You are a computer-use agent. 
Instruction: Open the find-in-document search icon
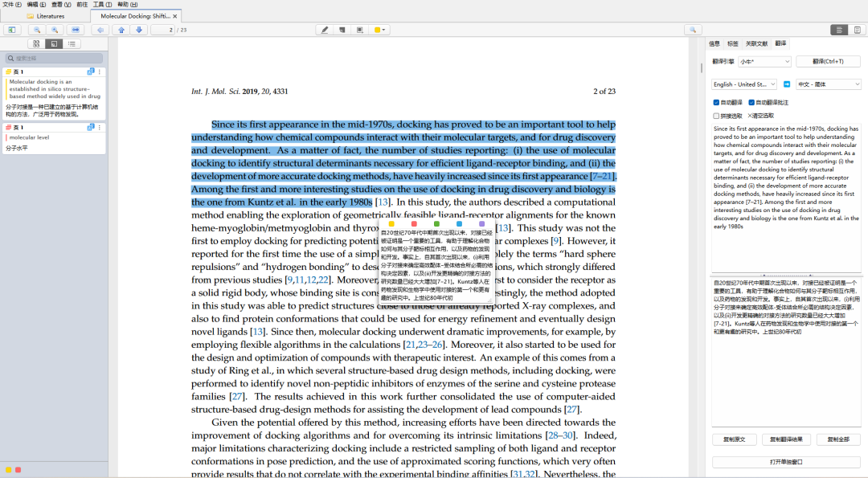(x=693, y=30)
